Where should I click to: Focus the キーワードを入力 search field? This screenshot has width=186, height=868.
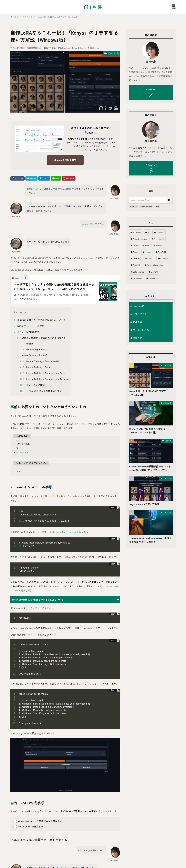coord(147,200)
